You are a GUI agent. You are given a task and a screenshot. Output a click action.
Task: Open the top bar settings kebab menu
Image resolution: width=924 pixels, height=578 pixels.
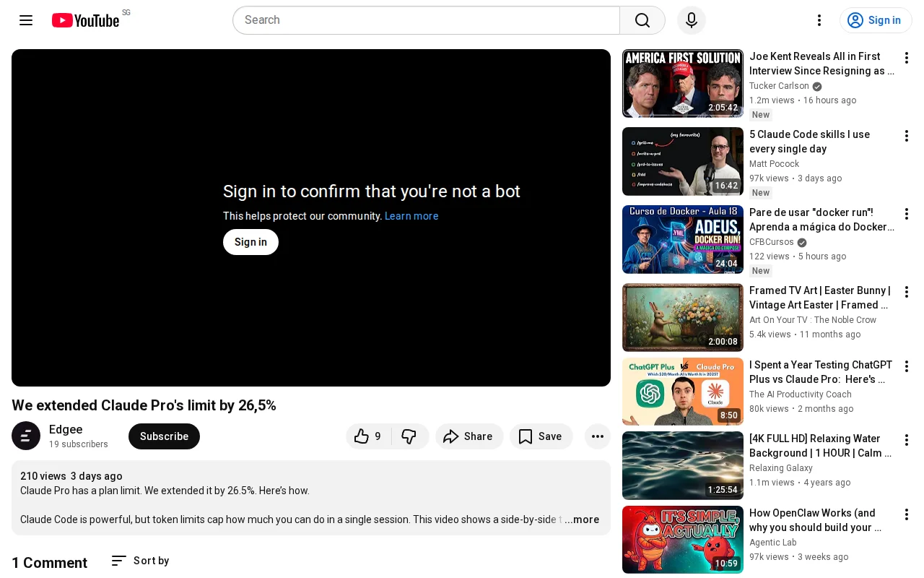819,20
